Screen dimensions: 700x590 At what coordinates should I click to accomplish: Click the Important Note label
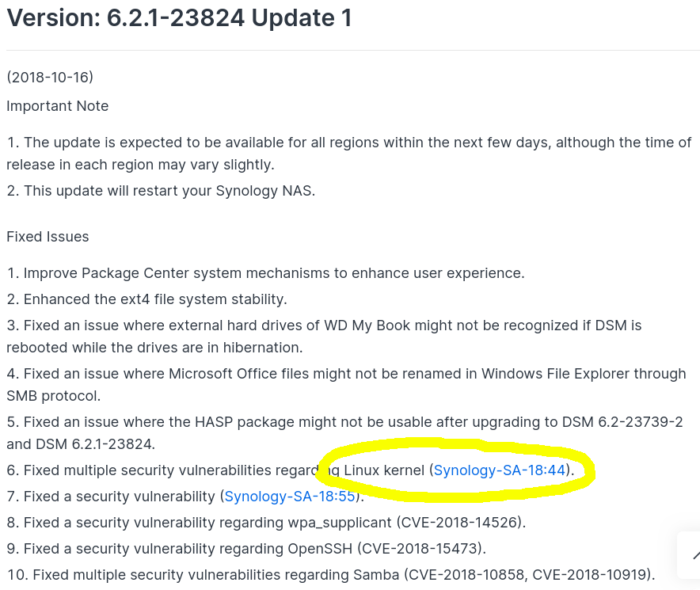(x=58, y=106)
